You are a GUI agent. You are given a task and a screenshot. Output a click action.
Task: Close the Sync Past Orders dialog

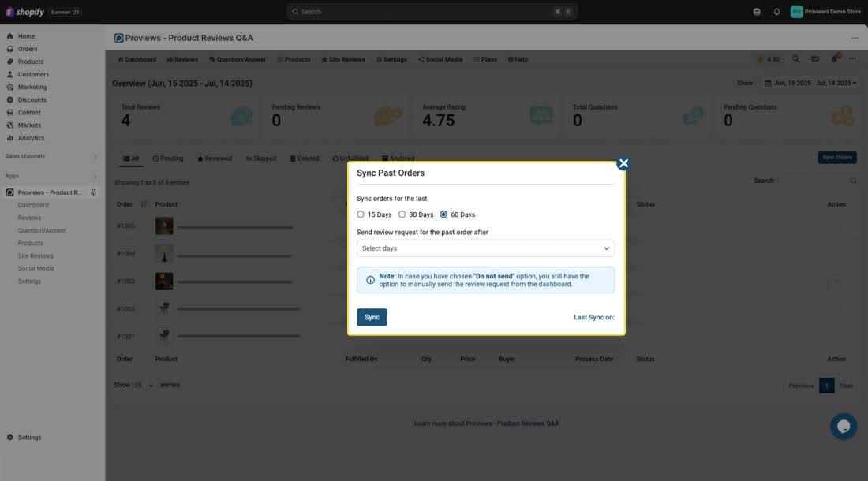tap(623, 163)
